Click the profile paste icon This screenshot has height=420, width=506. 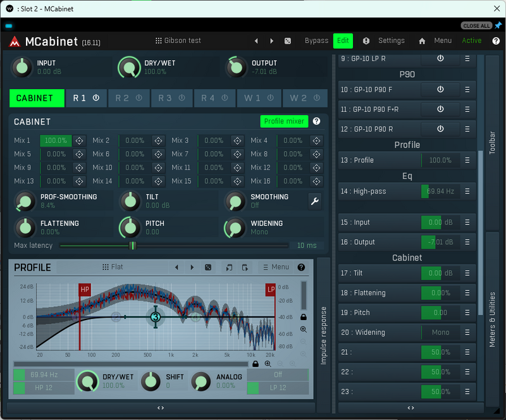coord(245,268)
